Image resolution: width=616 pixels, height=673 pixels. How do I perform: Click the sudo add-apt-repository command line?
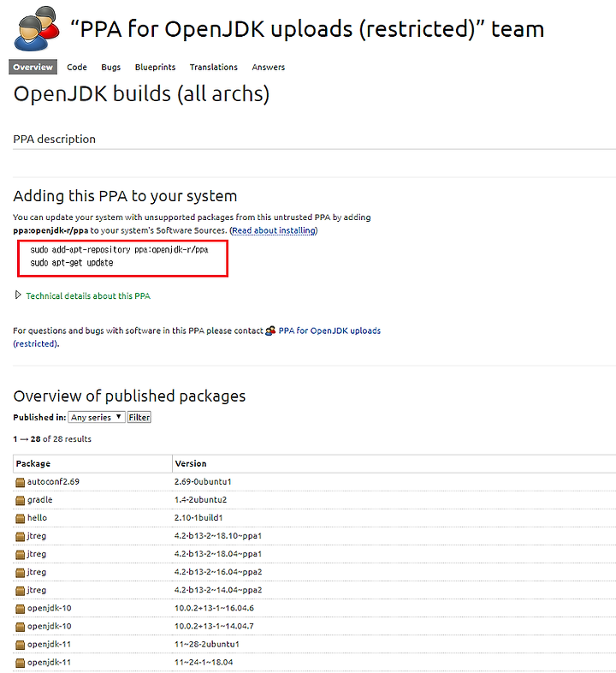pyautogui.click(x=119, y=250)
